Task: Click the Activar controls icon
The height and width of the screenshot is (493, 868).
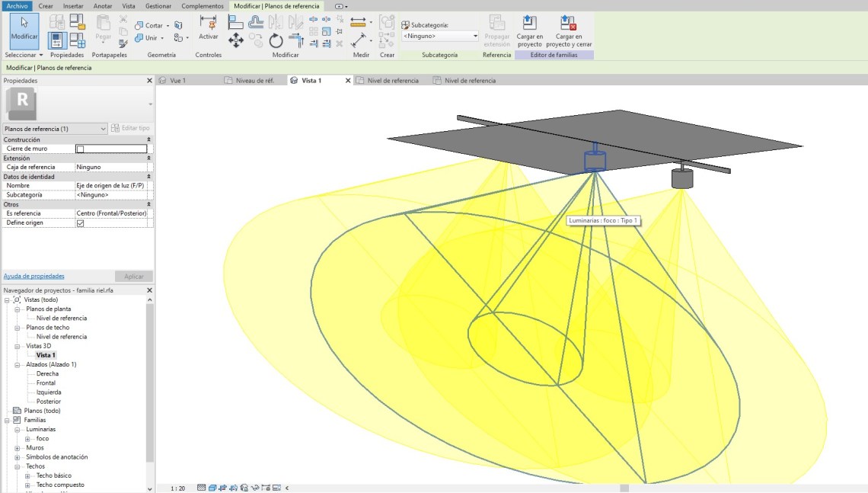Action: (x=208, y=27)
